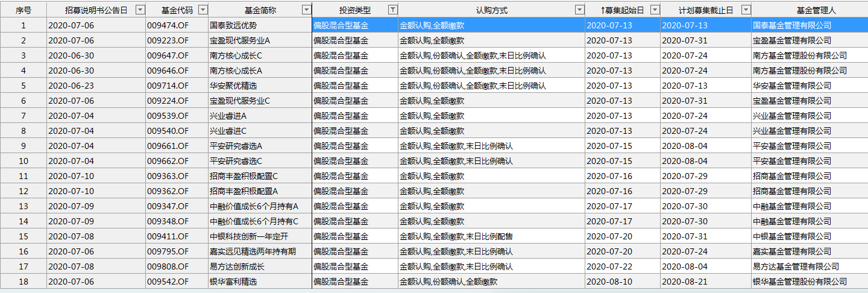Open filter dropdown for 基金代码 column
The width and height of the screenshot is (868, 293).
click(203, 10)
